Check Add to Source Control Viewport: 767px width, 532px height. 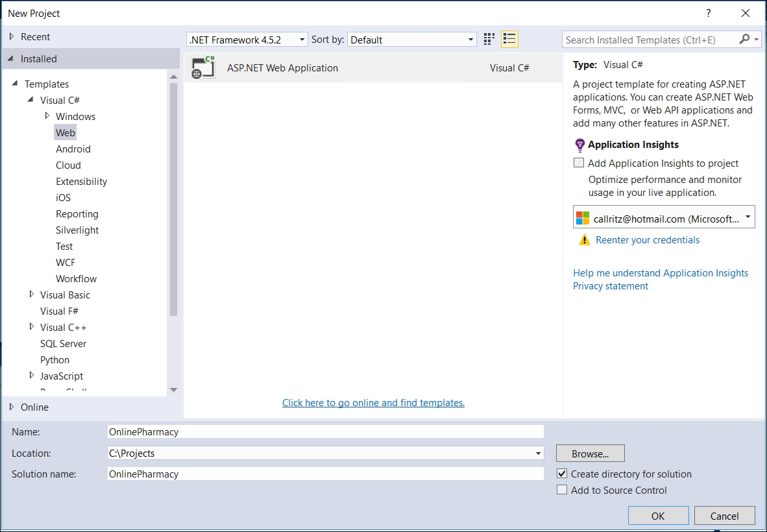coord(562,489)
